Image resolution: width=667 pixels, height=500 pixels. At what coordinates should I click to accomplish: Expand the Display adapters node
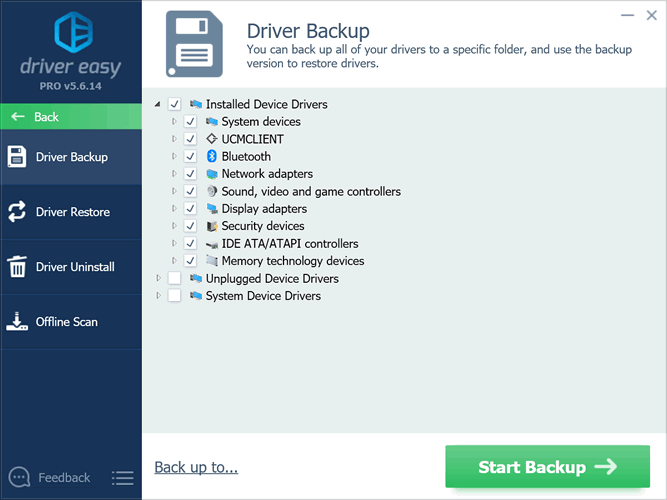[x=174, y=209]
